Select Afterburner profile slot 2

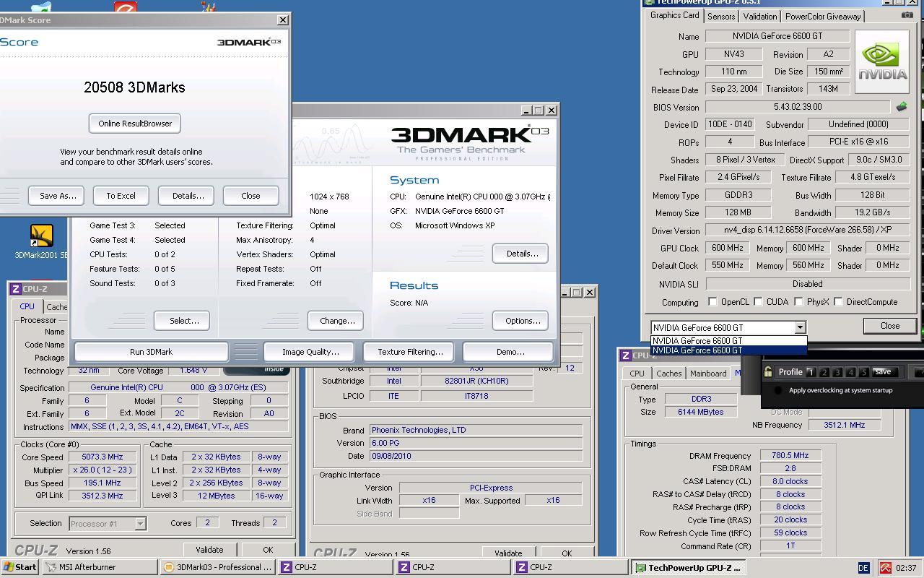(x=824, y=372)
